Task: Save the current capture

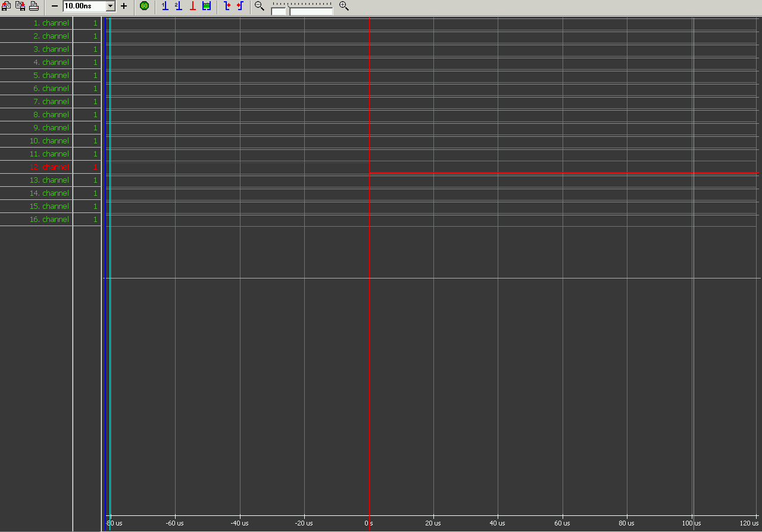Action: point(20,6)
